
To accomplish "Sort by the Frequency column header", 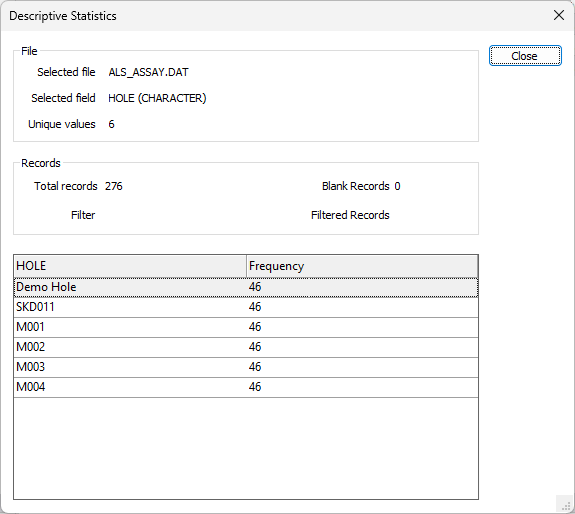I will pyautogui.click(x=362, y=266).
